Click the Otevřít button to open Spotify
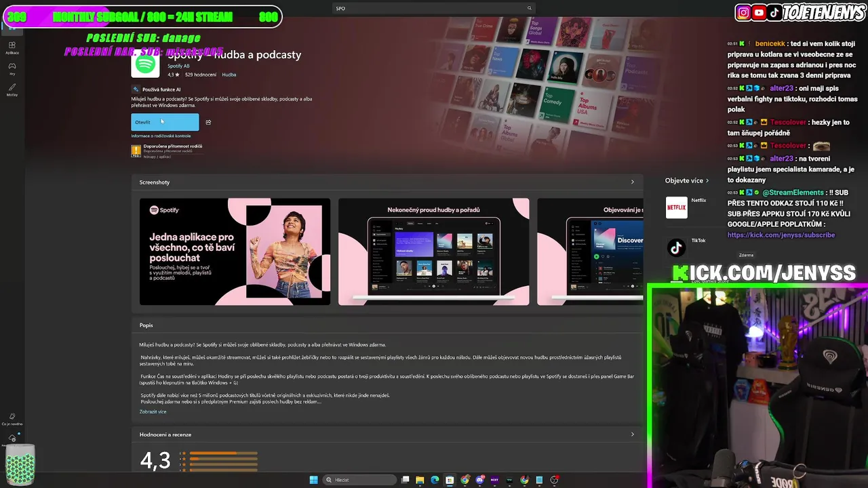This screenshot has height=488, width=868. pyautogui.click(x=165, y=122)
